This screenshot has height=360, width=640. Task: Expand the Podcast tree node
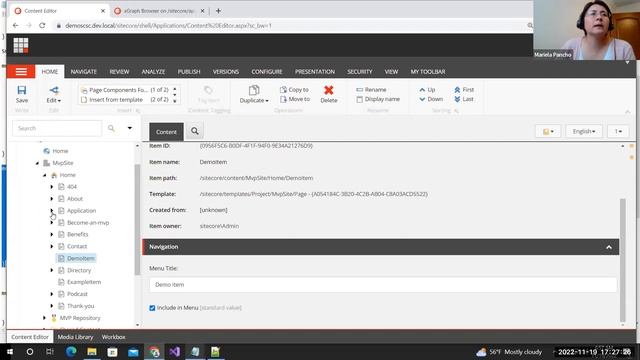click(52, 294)
